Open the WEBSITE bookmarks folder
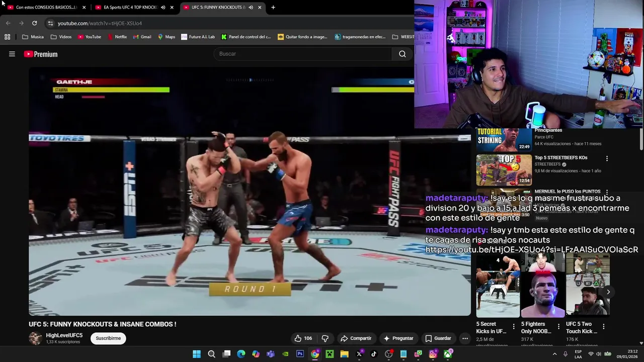This screenshot has height=362, width=644. [x=403, y=37]
